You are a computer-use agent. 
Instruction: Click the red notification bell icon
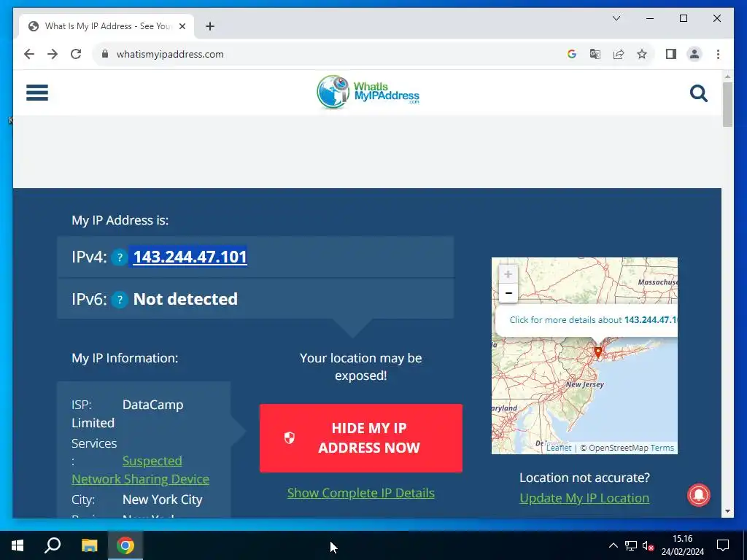(698, 495)
